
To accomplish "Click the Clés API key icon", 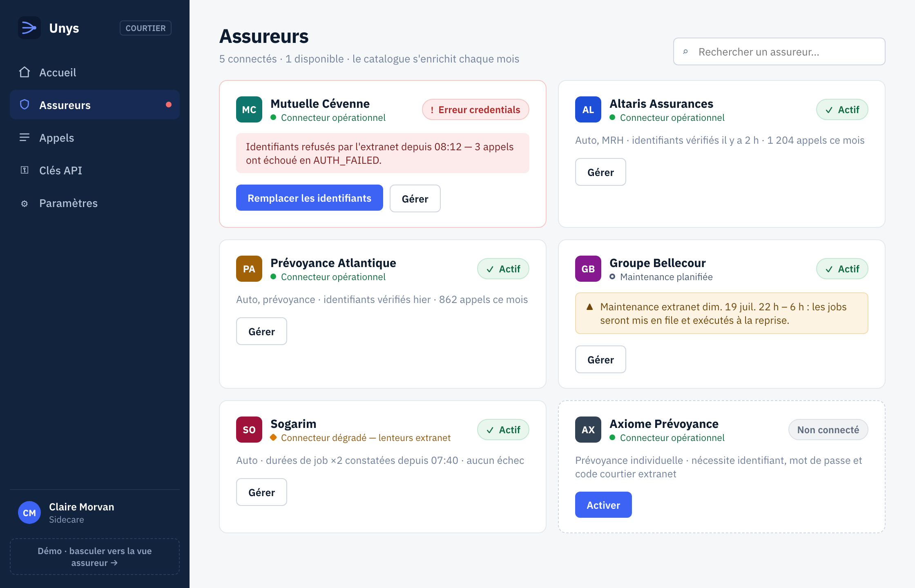I will click(25, 170).
